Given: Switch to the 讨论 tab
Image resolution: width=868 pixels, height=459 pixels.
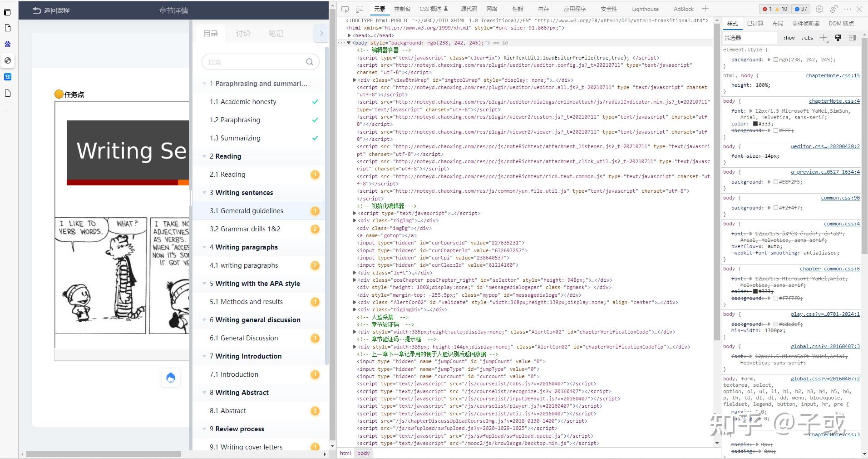Looking at the screenshot, I should point(243,33).
